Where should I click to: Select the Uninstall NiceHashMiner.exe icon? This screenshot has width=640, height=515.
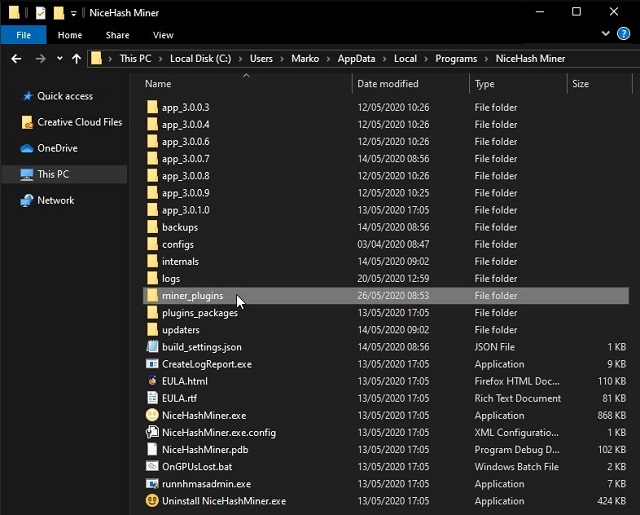(152, 501)
